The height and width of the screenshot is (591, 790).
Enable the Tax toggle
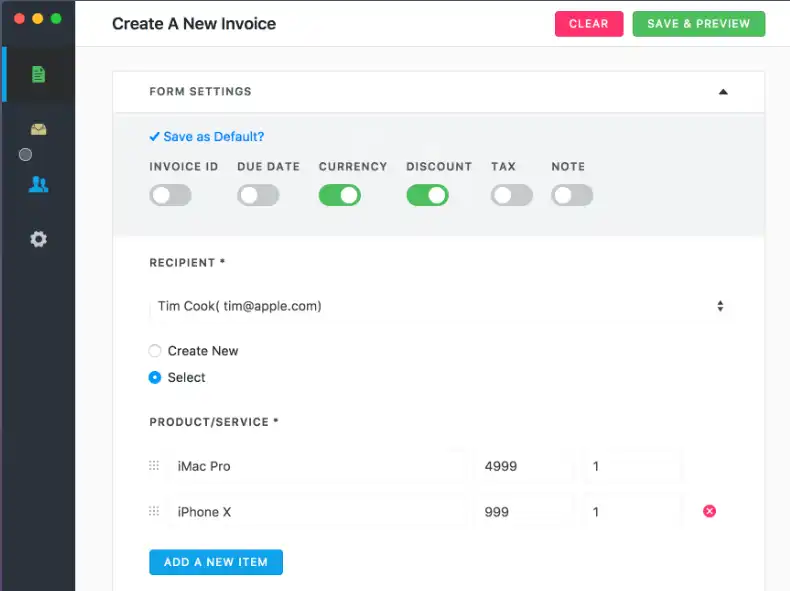tap(511, 195)
